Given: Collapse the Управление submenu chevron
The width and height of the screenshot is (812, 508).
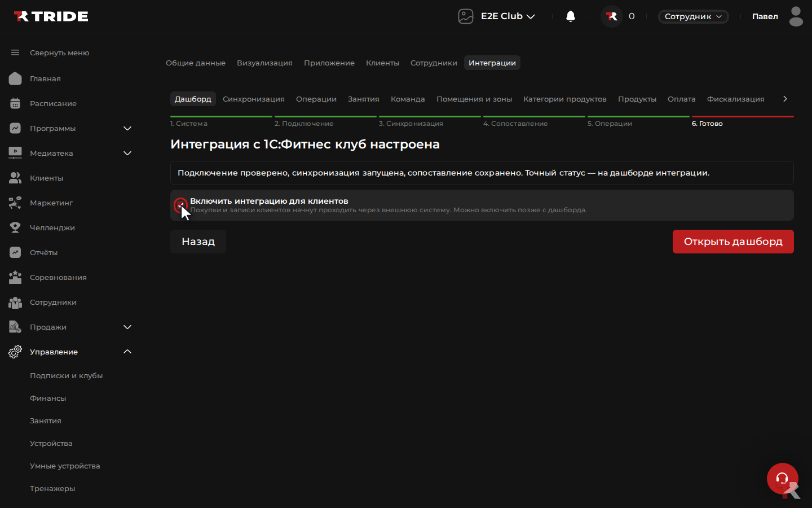Looking at the screenshot, I should (x=127, y=352).
